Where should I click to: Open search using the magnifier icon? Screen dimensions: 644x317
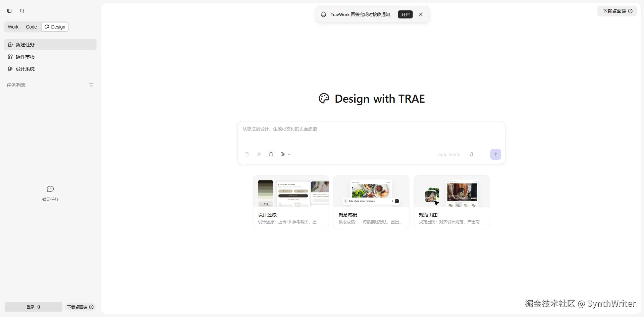click(22, 11)
